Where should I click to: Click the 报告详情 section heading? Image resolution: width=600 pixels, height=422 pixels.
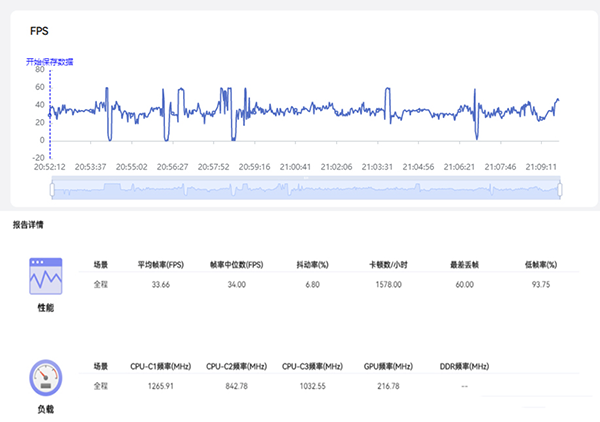[x=28, y=225]
